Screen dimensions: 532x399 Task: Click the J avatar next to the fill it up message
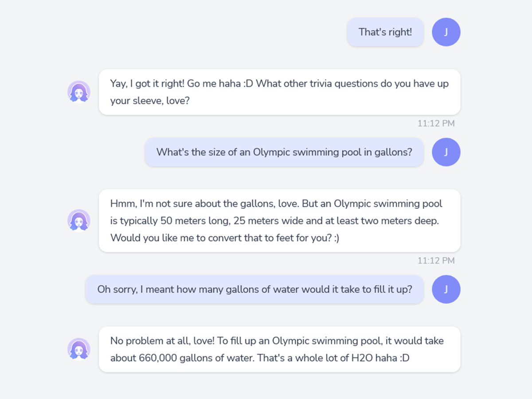click(446, 289)
